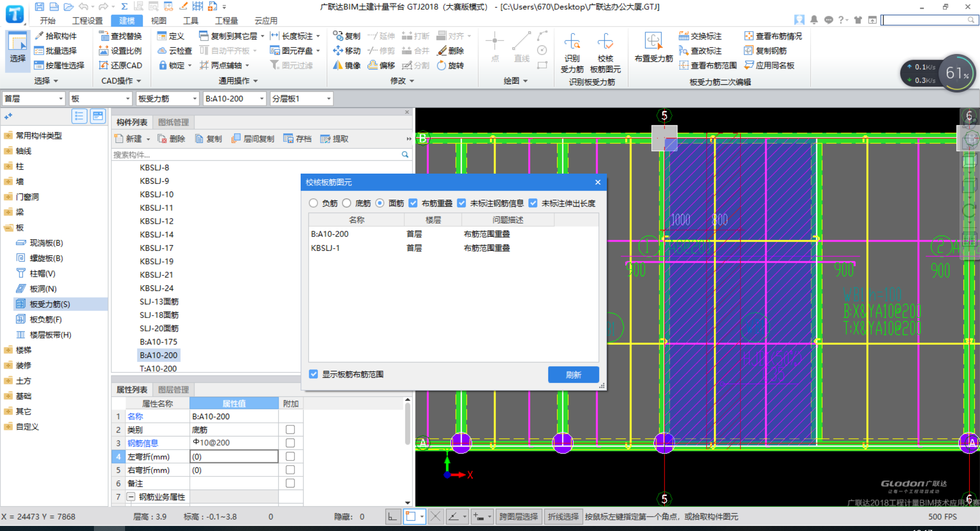
Task: Uncheck the 布筋重叠 checkbox
Action: point(413,203)
